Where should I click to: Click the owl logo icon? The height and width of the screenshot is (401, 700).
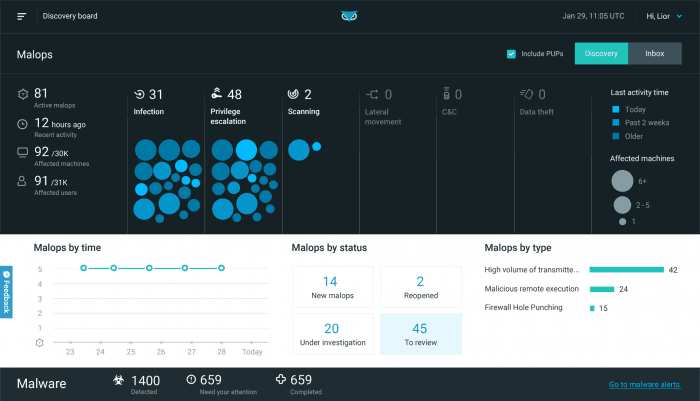(x=349, y=16)
